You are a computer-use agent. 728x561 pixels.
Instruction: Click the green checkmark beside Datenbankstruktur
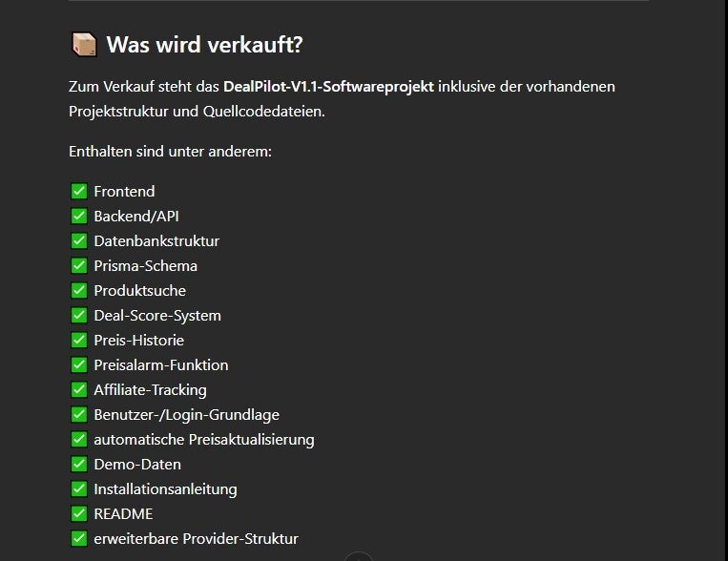pyautogui.click(x=79, y=240)
